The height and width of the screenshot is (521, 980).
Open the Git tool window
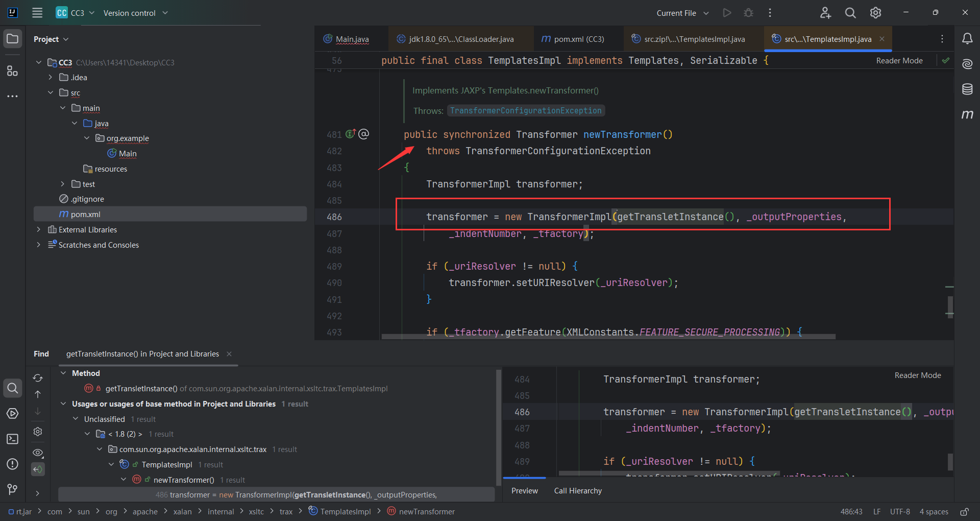pyautogui.click(x=13, y=489)
